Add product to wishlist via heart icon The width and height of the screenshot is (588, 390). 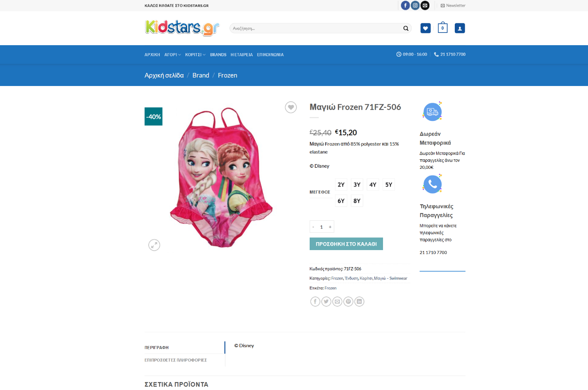(291, 107)
